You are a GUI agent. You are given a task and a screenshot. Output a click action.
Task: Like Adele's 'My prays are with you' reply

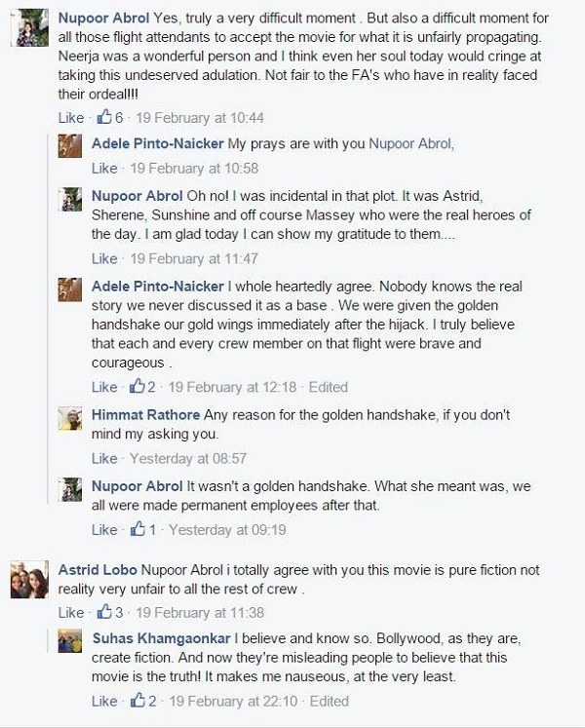(x=104, y=169)
